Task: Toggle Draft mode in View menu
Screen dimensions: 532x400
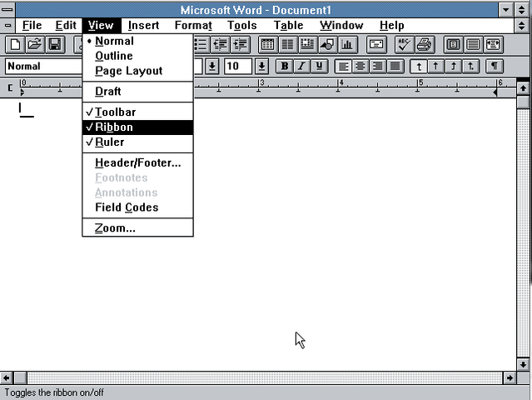Action: pyautogui.click(x=137, y=92)
